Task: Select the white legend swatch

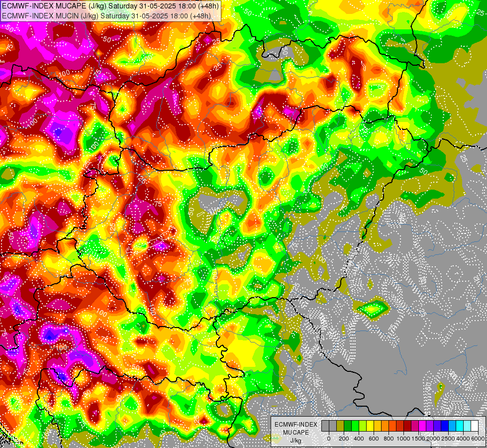Action: (x=475, y=426)
